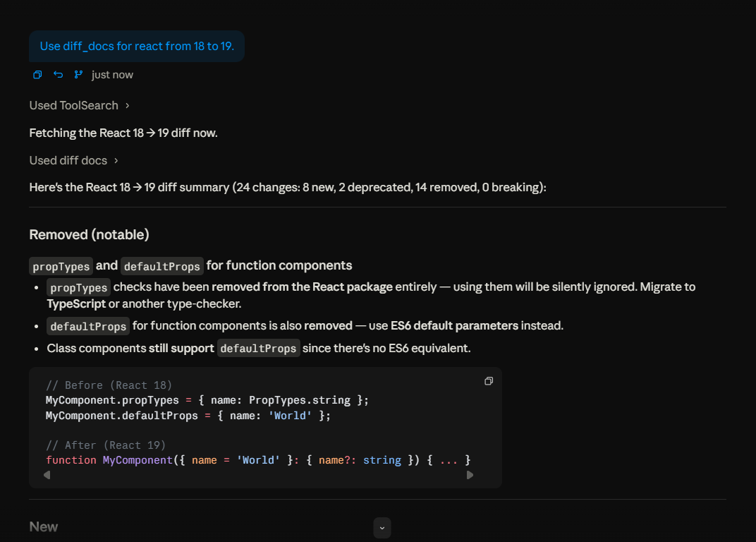The width and height of the screenshot is (756, 542).
Task: Click the 'Fetching the React 18 → 19 diff now.' line
Action: tap(123, 133)
